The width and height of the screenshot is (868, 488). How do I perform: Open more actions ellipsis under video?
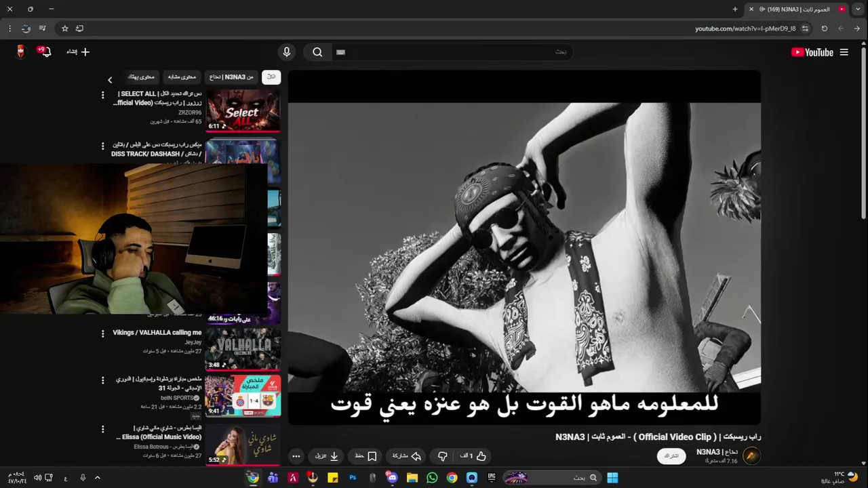(296, 456)
